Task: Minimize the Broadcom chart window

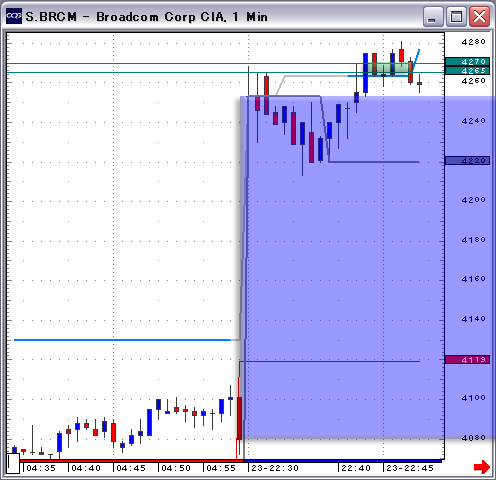Action: (433, 16)
